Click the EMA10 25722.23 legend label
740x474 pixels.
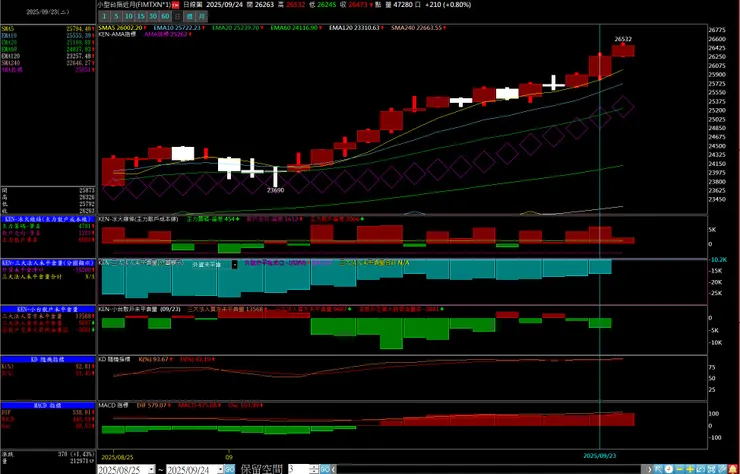177,28
